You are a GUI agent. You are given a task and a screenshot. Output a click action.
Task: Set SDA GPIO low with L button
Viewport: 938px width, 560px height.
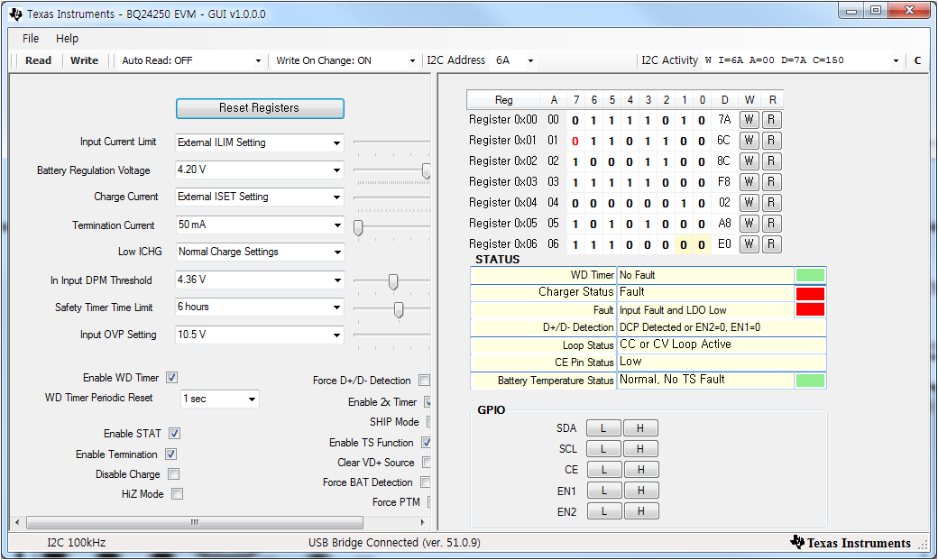tap(603, 428)
